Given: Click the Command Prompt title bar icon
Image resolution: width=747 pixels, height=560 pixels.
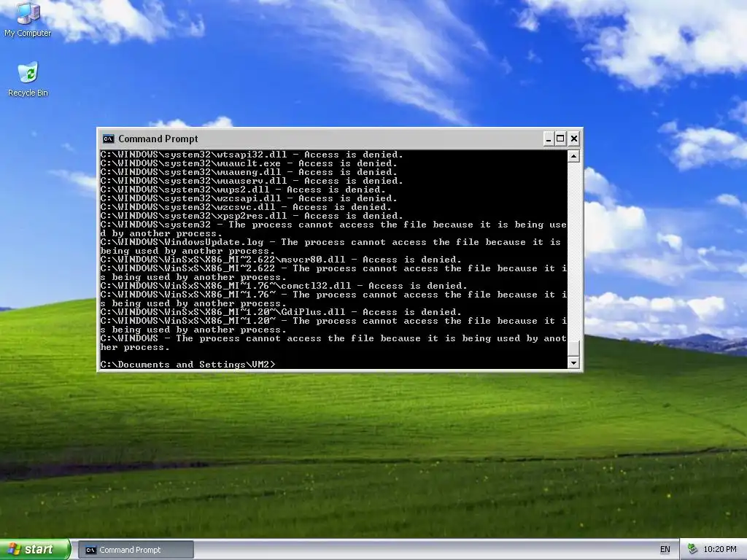Looking at the screenshot, I should [109, 139].
